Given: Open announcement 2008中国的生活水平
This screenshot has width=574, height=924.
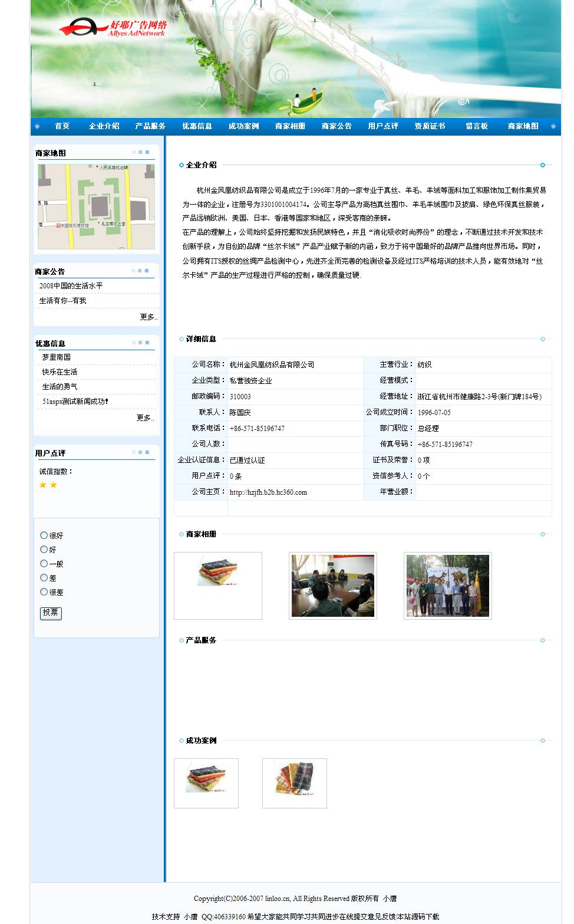Looking at the screenshot, I should (x=71, y=286).
